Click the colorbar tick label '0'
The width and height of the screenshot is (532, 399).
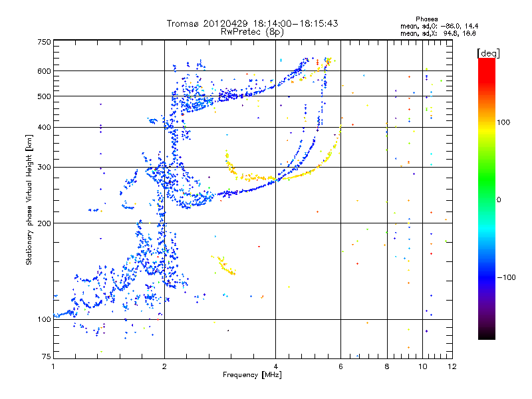pyautogui.click(x=499, y=199)
